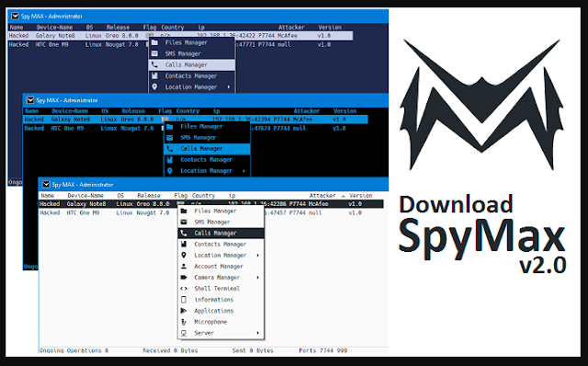
Task: Click Ports 7744 999 in status bar
Action: point(322,350)
